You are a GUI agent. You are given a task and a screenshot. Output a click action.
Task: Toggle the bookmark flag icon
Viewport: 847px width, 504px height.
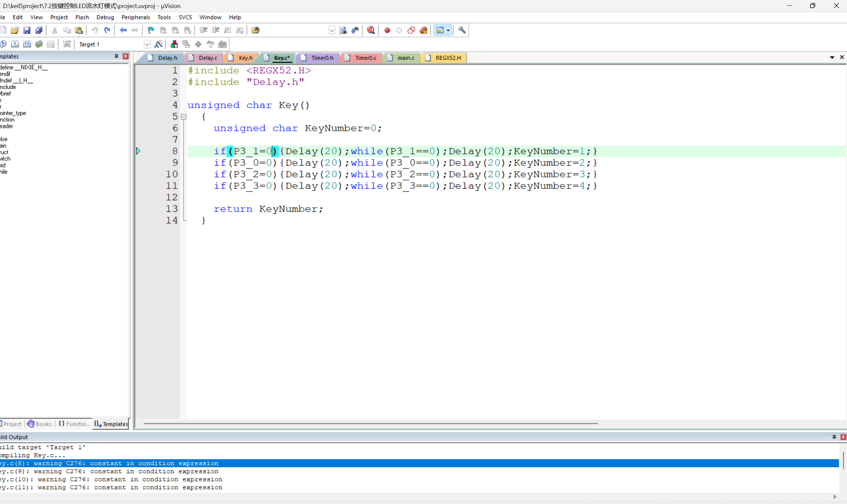click(x=151, y=30)
